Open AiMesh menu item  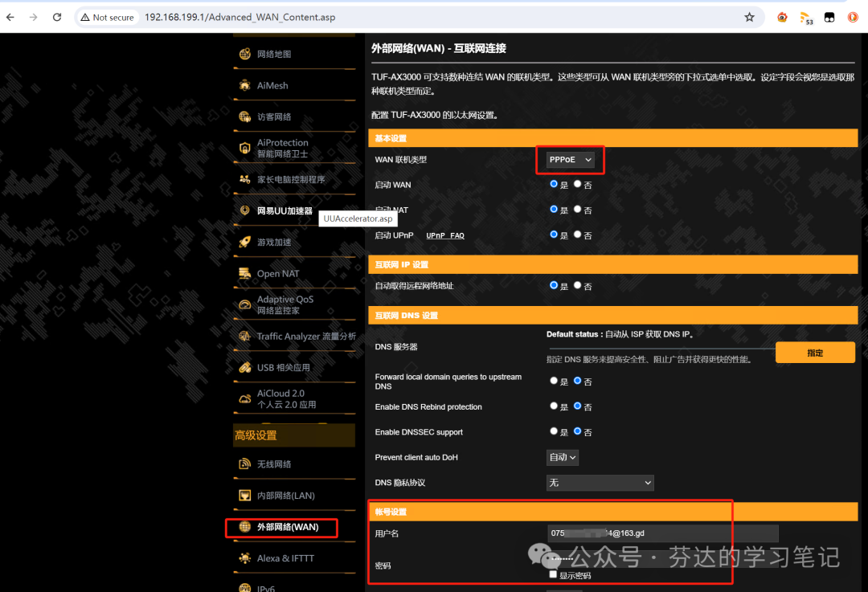pos(272,85)
